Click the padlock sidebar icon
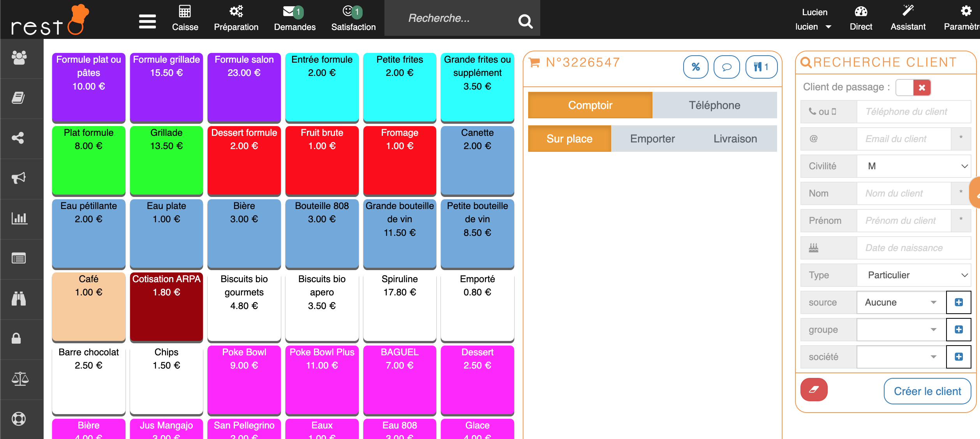 click(16, 338)
